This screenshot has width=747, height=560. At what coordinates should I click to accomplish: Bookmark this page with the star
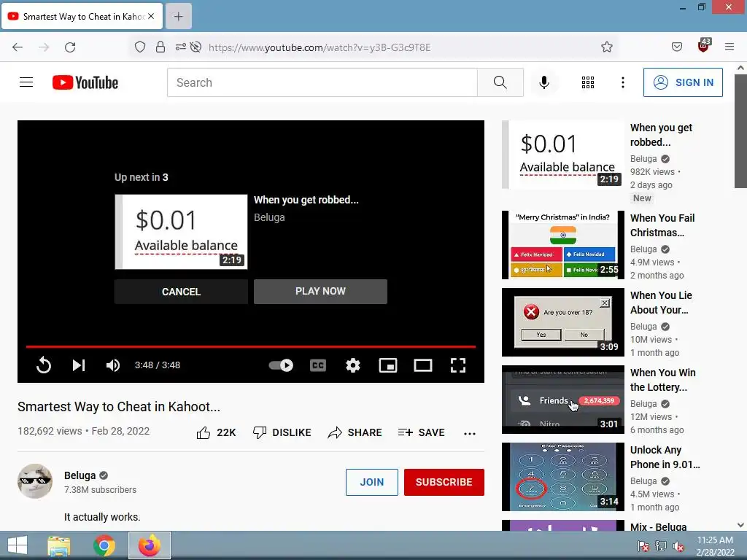coord(606,47)
